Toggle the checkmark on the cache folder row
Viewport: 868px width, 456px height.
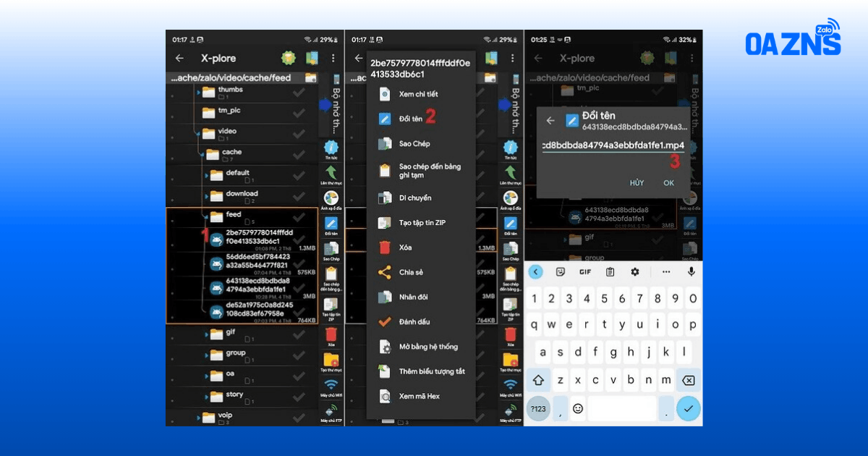point(299,155)
